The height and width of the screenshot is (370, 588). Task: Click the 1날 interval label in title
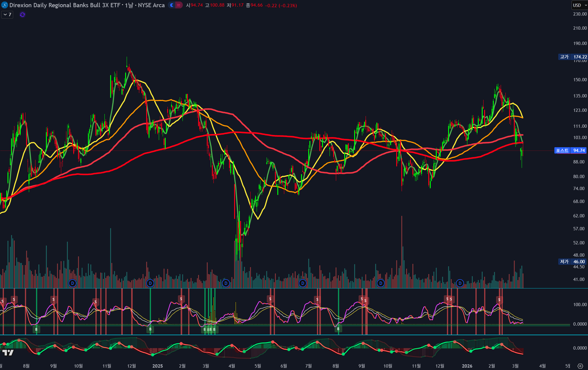(129, 5)
